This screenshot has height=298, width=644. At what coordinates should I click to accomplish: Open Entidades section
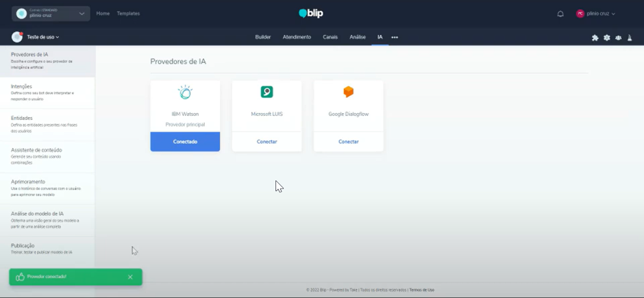coord(47,125)
